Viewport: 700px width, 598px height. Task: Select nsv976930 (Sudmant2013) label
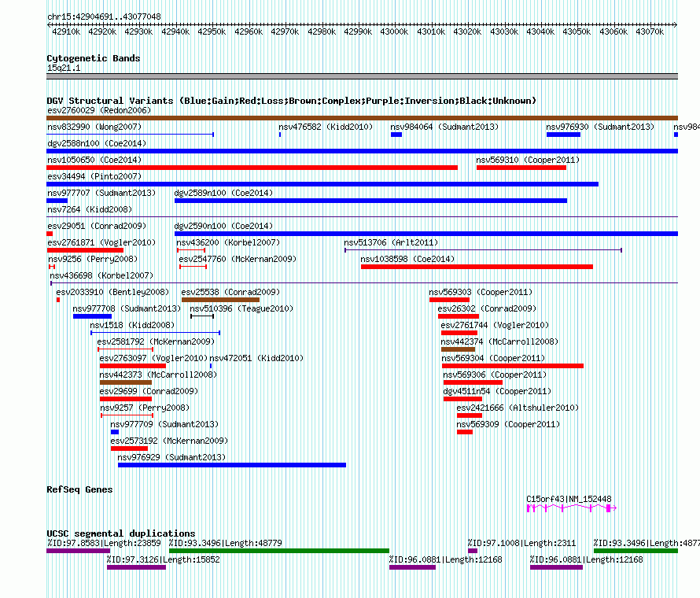[x=600, y=127]
